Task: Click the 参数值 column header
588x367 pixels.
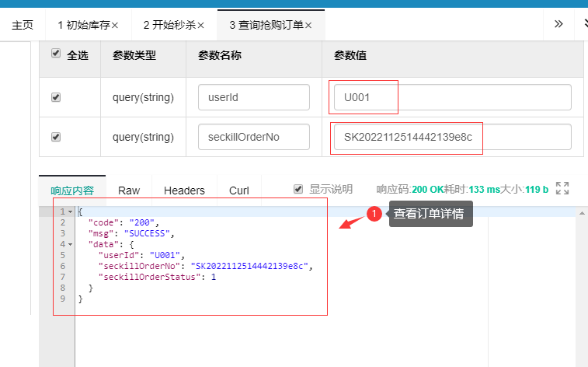Action: pos(350,55)
